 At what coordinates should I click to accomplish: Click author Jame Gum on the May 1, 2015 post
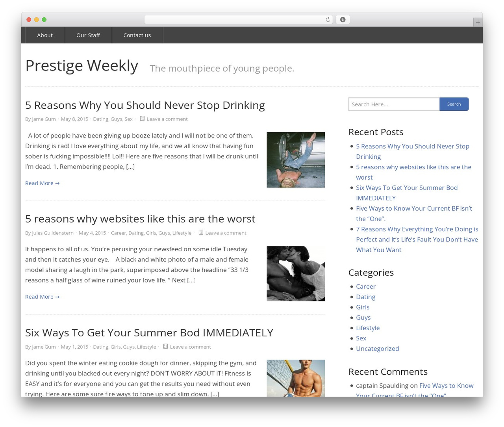(x=44, y=347)
